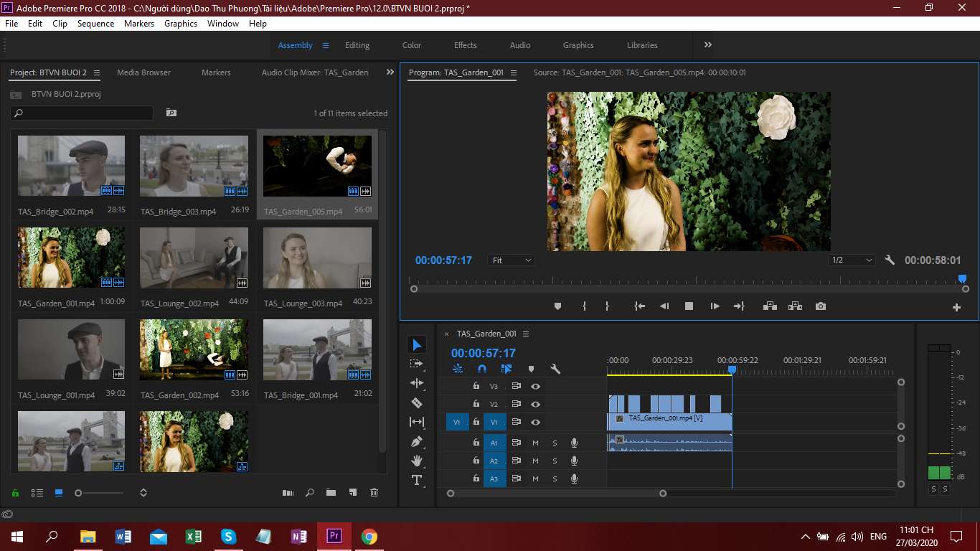Expand hidden workspaces with double chevron
Image resolution: width=980 pixels, height=551 pixels.
coord(708,44)
